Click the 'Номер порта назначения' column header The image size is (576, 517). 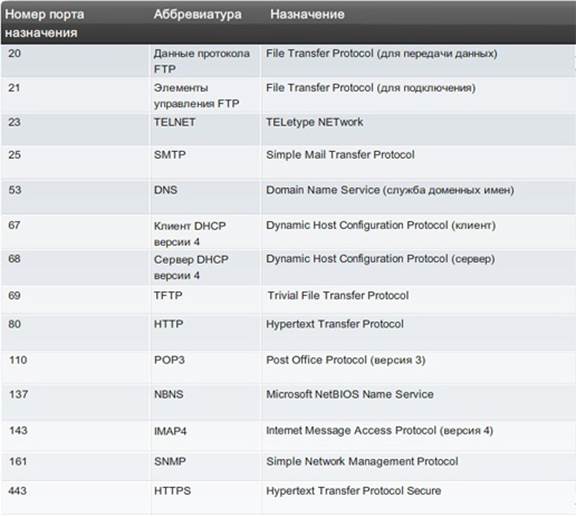pos(44,24)
